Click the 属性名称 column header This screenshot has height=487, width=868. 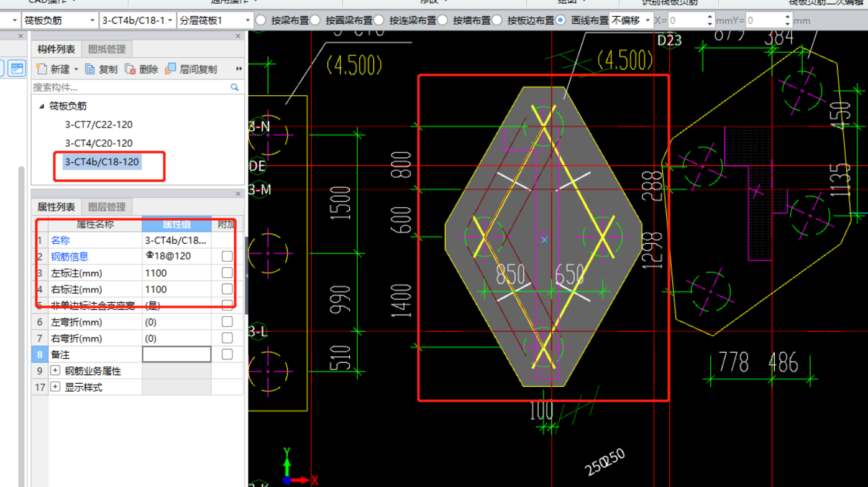pyautogui.click(x=94, y=224)
